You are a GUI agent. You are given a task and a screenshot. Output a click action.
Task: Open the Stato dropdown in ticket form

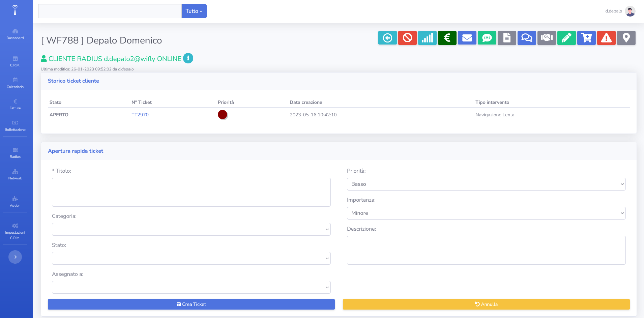tap(191, 258)
